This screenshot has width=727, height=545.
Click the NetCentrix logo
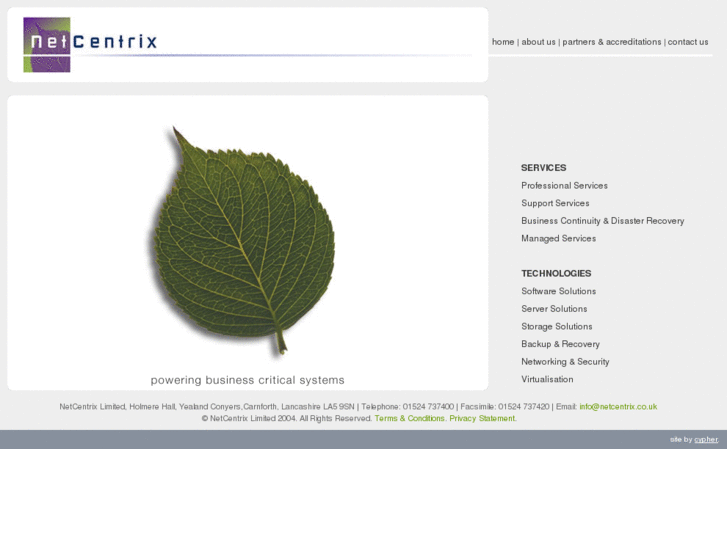[90, 45]
